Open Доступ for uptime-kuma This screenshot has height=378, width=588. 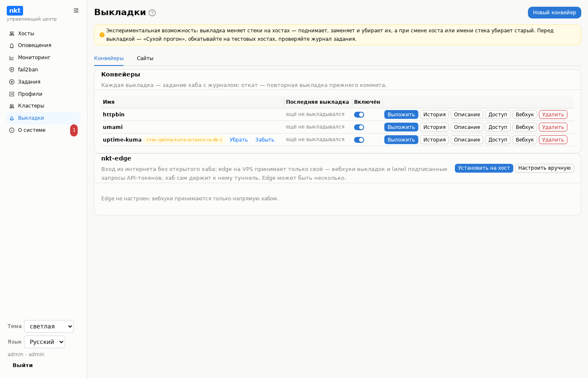(498, 140)
